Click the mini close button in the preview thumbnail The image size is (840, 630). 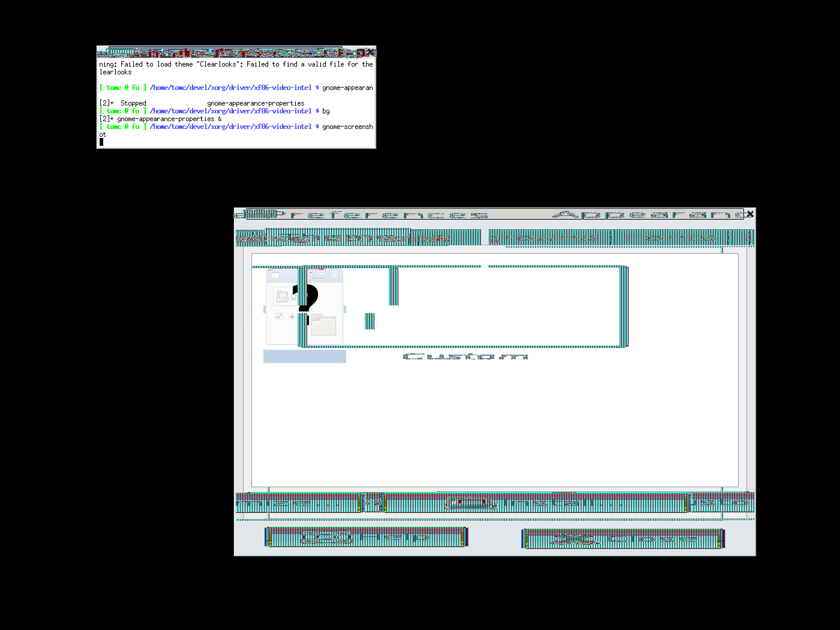[x=334, y=275]
